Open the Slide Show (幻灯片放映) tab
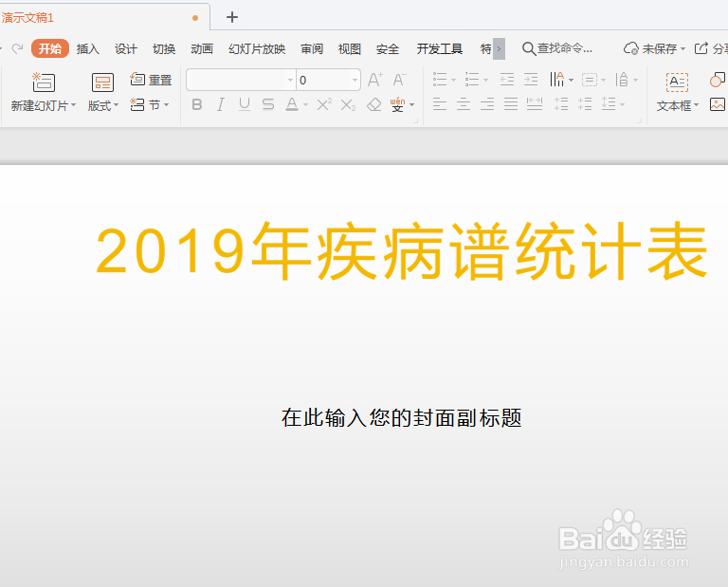 pos(257,48)
